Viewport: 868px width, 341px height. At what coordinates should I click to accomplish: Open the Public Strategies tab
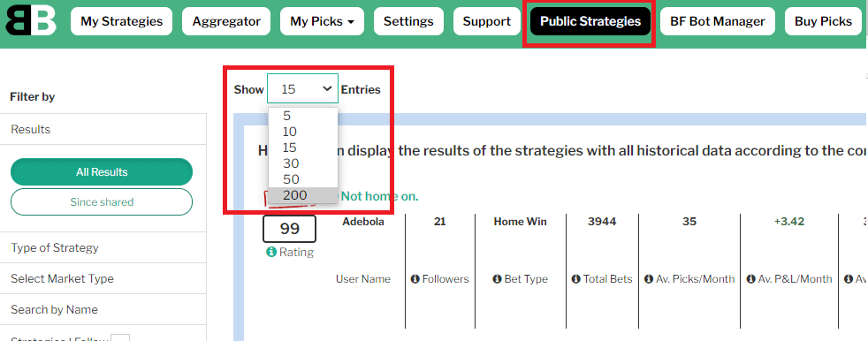(590, 21)
